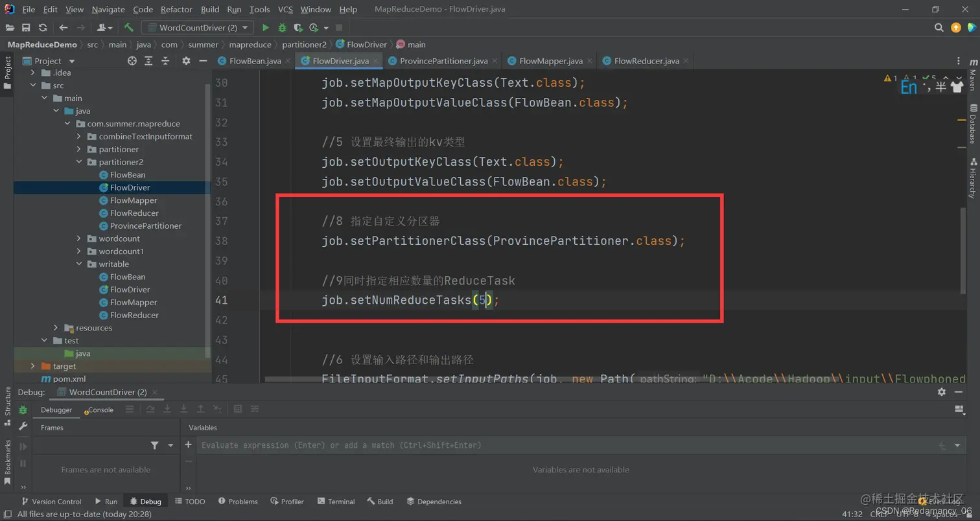Open the Maven tool window
980x521 pixels.
(973, 75)
